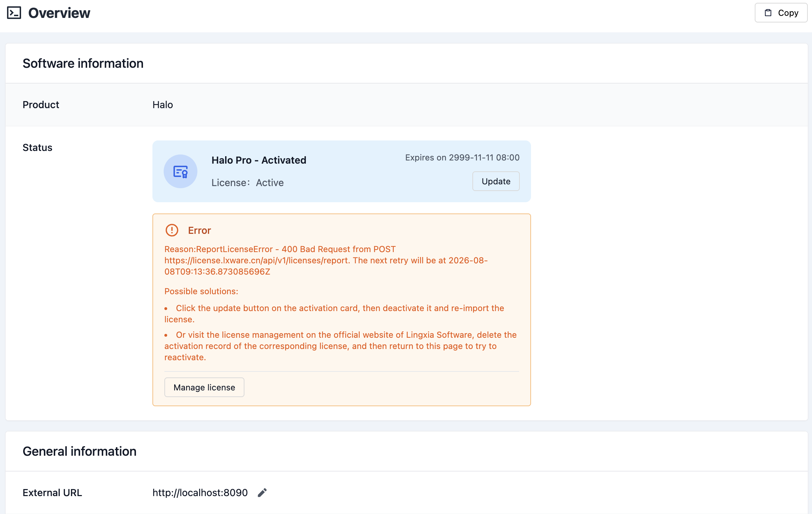Click the Halo product value
The image size is (812, 514).
(163, 105)
